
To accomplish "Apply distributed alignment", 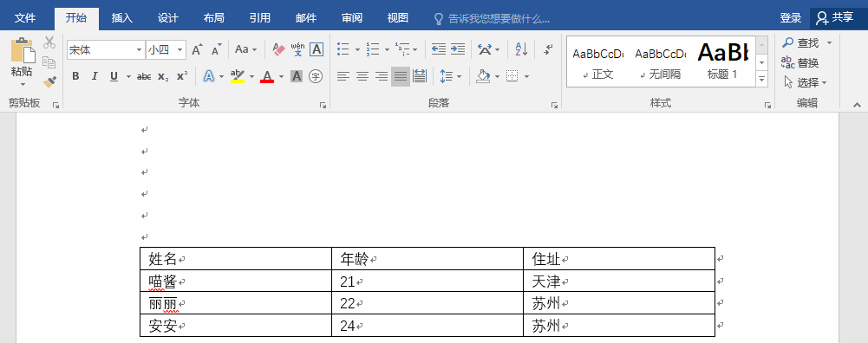I will click(x=420, y=76).
